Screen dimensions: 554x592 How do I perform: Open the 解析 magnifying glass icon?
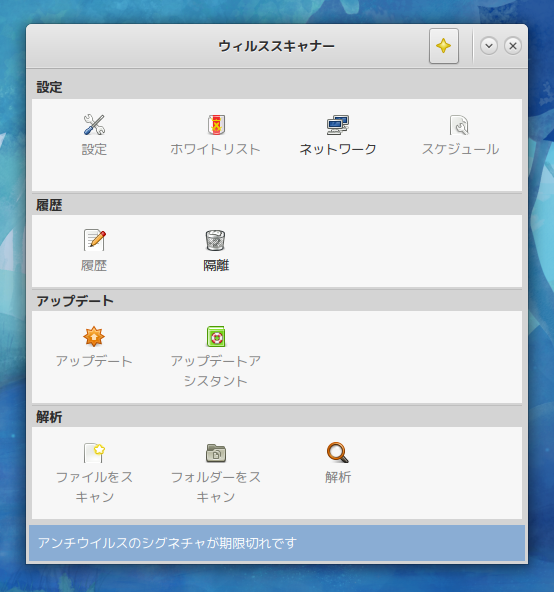pyautogui.click(x=338, y=452)
